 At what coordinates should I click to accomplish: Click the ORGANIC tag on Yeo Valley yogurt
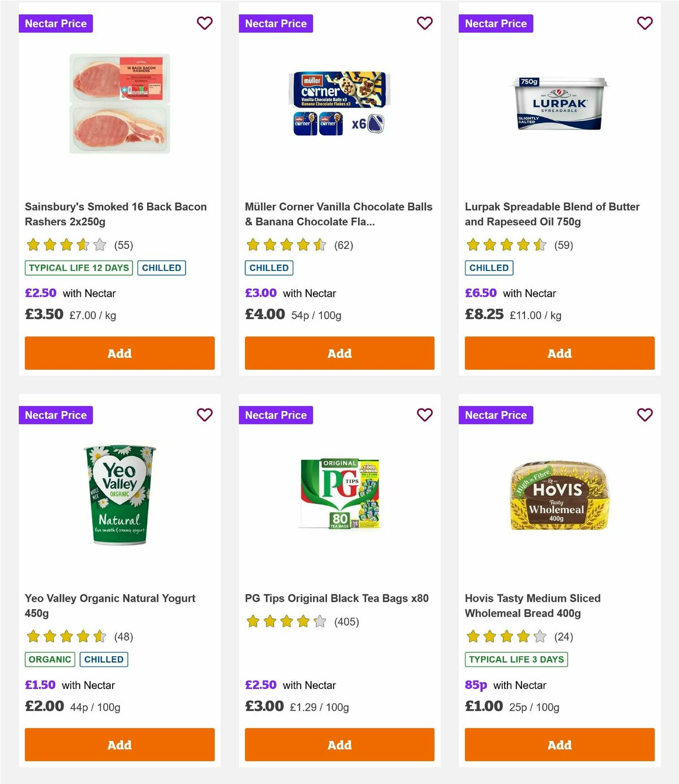(49, 659)
